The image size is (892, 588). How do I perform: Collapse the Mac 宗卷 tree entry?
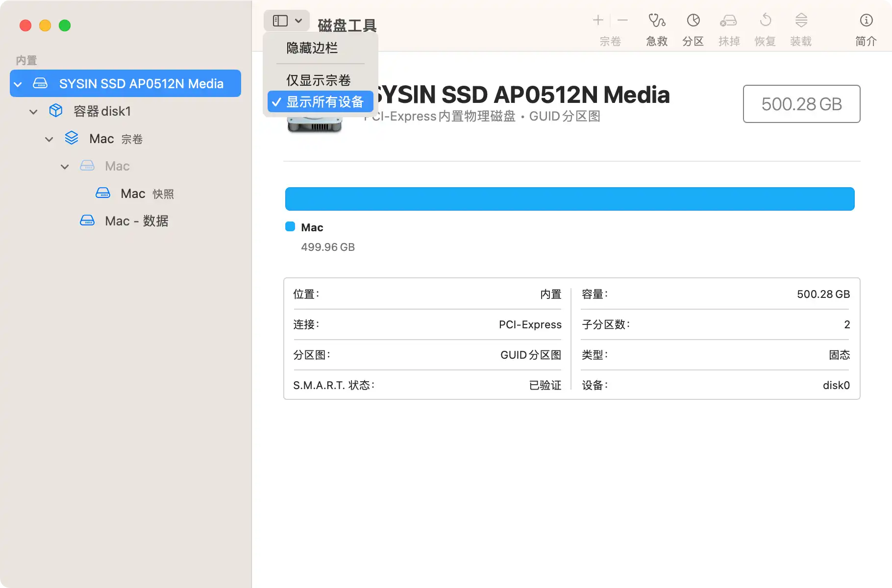click(49, 139)
